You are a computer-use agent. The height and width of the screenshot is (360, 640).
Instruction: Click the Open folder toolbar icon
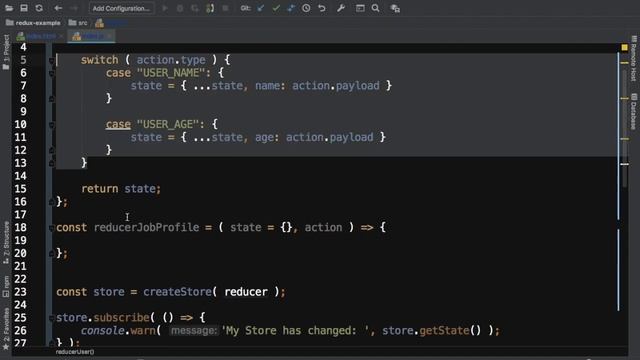[9, 8]
